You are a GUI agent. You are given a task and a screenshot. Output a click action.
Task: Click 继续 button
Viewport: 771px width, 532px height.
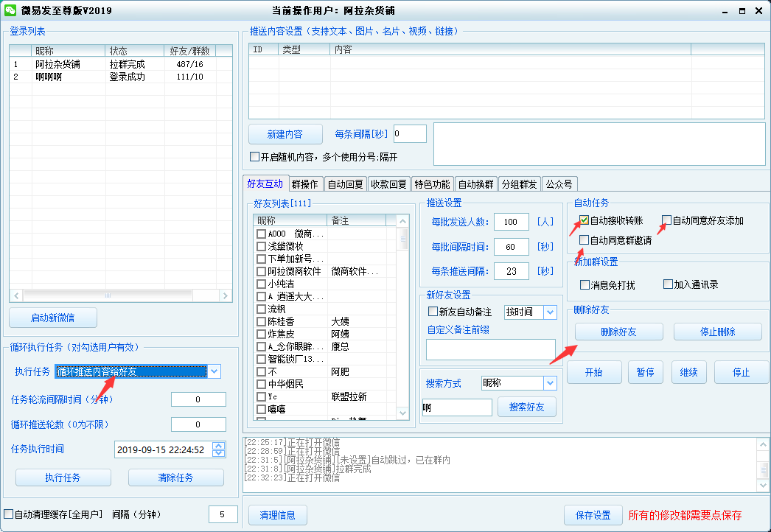point(689,372)
